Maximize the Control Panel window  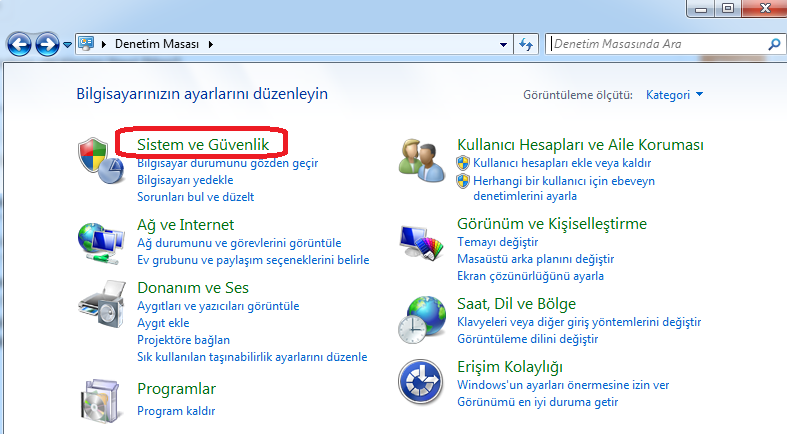[728, 9]
